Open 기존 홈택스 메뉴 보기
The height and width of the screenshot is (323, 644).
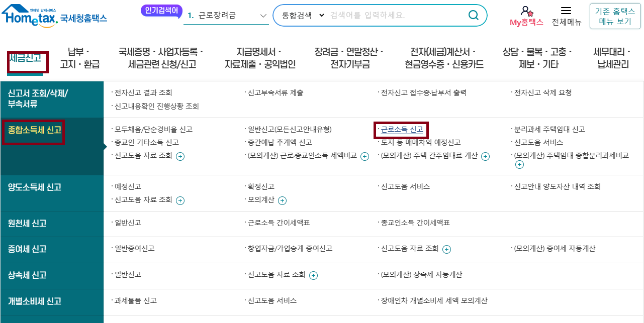tap(614, 16)
